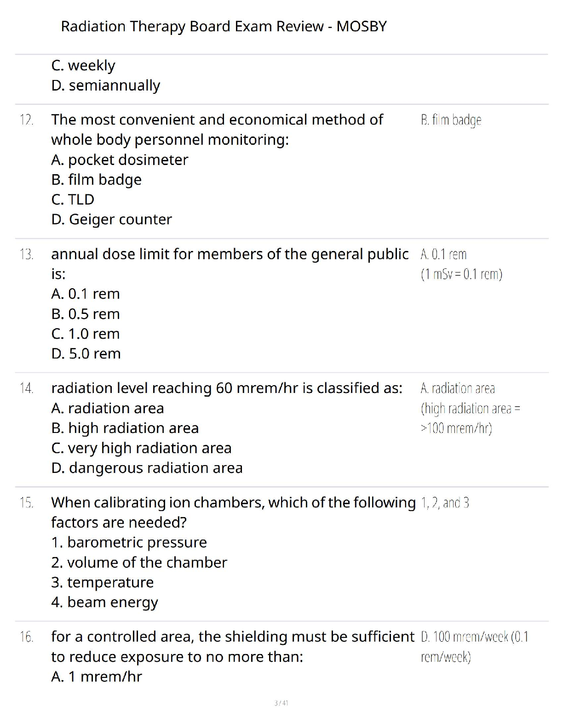Click the '1, 2, and 3' answer text
This screenshot has width=563, height=728.
(x=445, y=503)
